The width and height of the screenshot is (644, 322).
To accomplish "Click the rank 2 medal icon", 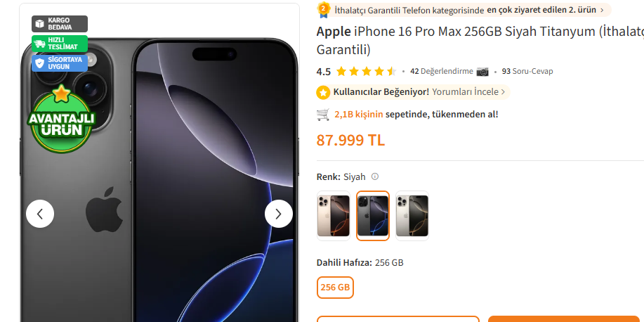I will click(x=324, y=10).
